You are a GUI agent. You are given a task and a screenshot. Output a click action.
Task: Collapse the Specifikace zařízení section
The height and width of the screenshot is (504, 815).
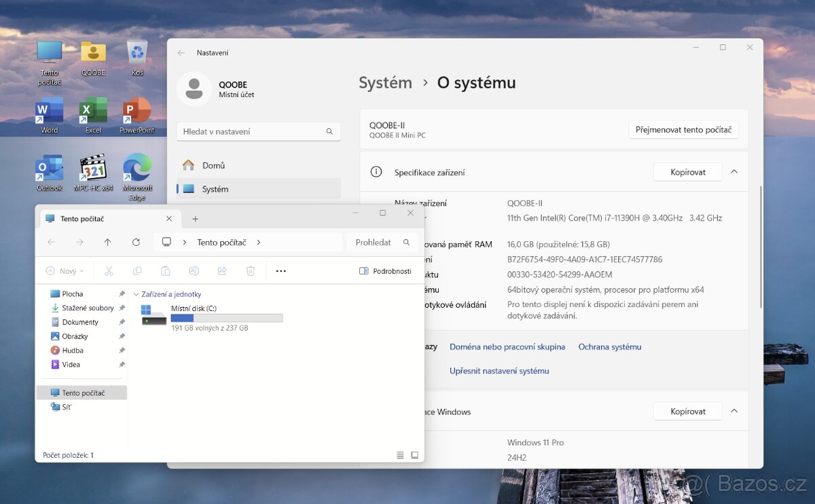click(734, 173)
